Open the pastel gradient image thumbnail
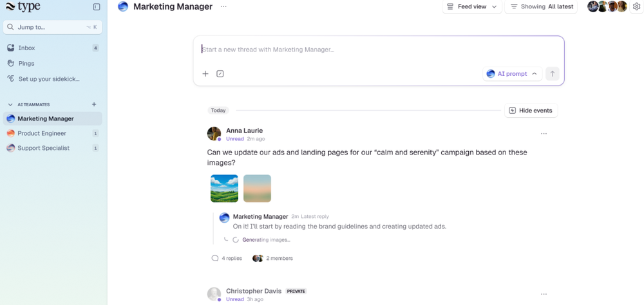 tap(257, 189)
